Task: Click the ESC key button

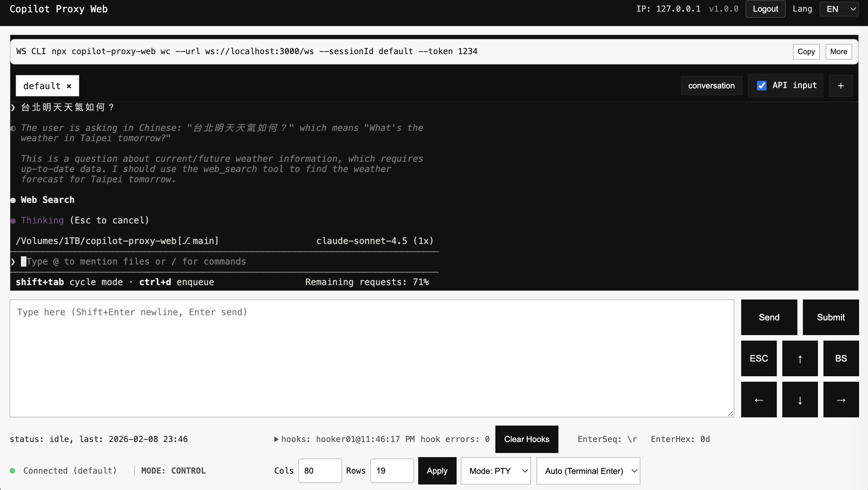Action: [x=759, y=358]
